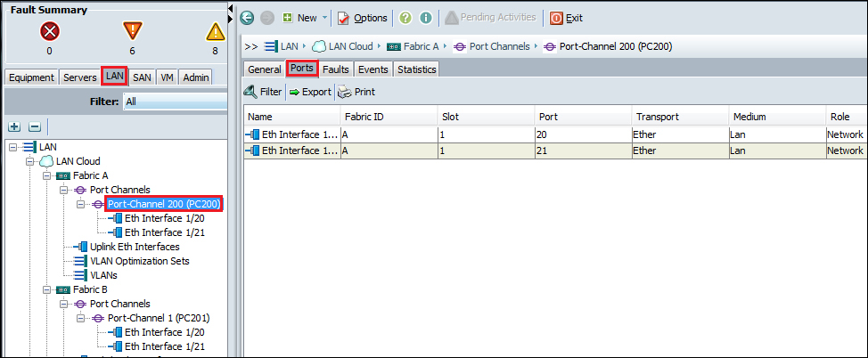Screen dimensions: 868x358
Task: Switch to the Admin tab
Action: coord(196,77)
